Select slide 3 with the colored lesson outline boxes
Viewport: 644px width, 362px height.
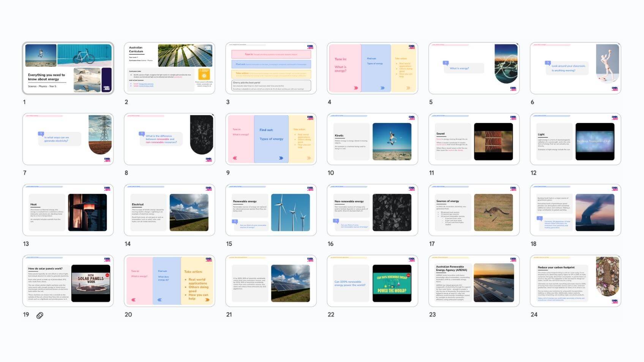coord(271,68)
